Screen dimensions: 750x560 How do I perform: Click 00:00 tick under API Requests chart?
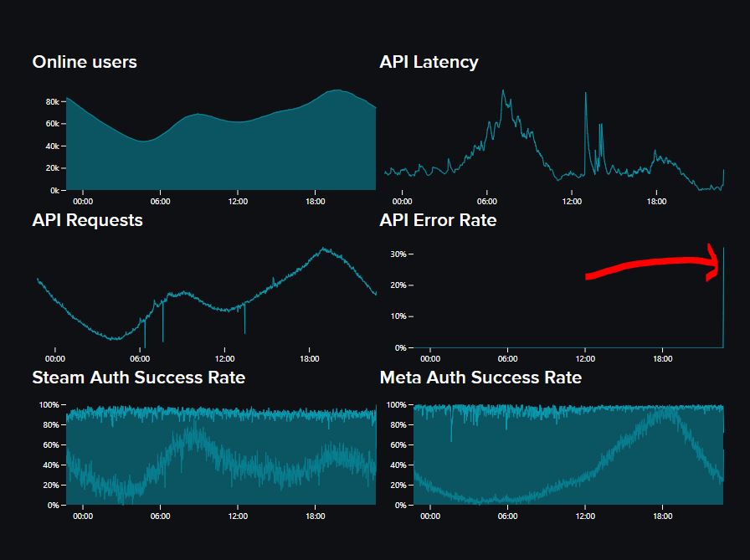coord(55,358)
